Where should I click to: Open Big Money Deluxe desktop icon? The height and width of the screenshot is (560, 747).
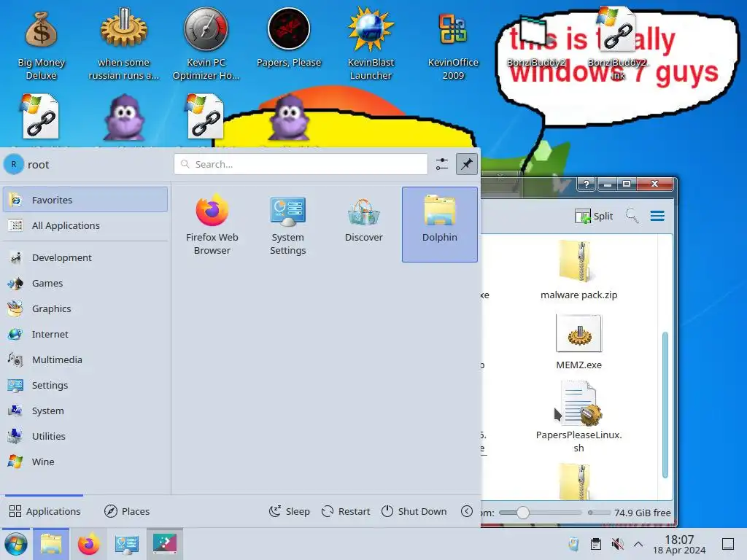coord(42,44)
